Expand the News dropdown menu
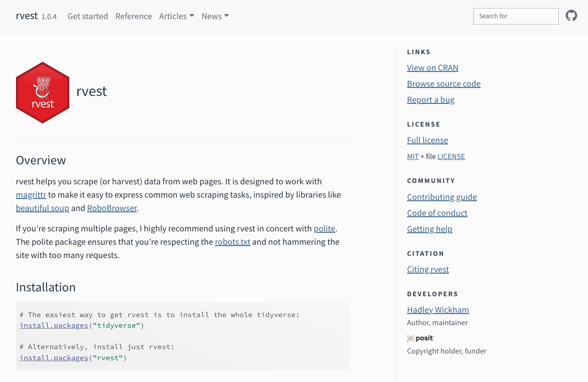588x382 pixels. 215,16
